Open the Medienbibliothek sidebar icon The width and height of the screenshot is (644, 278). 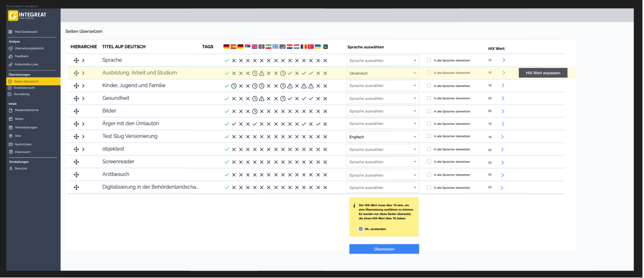click(11, 110)
